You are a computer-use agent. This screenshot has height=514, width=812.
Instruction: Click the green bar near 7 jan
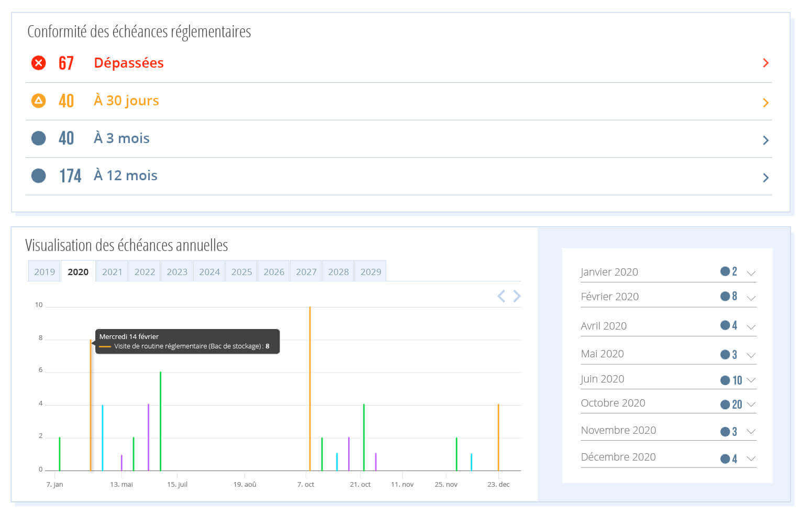tap(60, 454)
